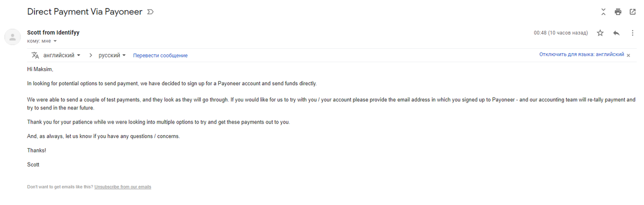Click "Unsubscribe from our emails" link

pyautogui.click(x=123, y=187)
